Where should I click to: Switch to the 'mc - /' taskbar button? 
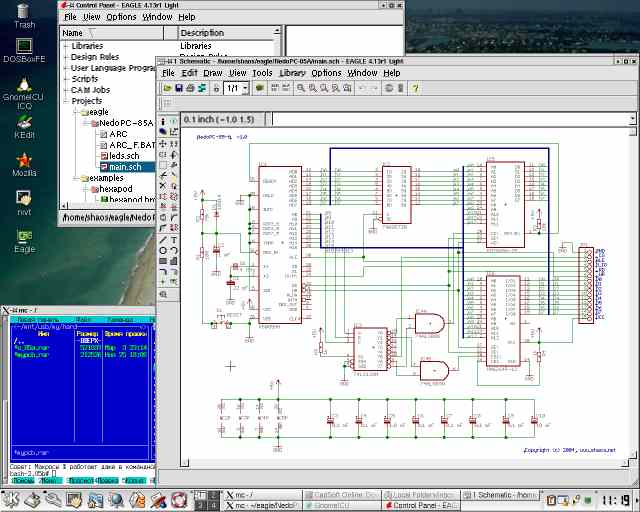point(263,495)
